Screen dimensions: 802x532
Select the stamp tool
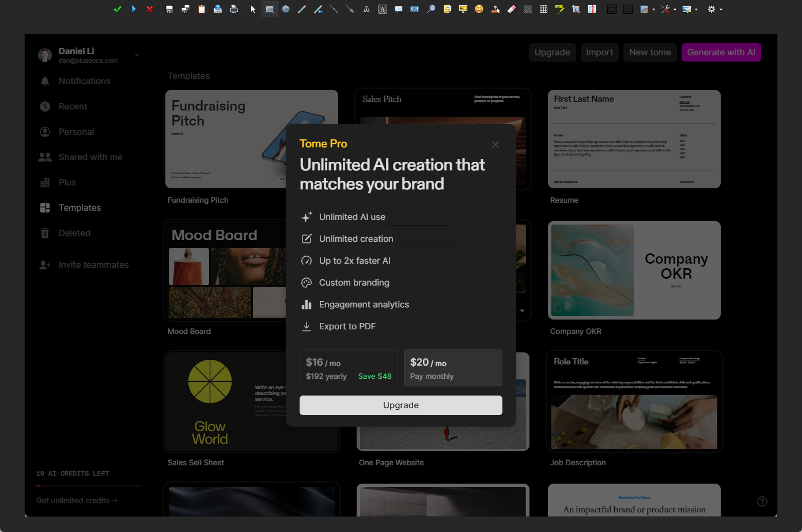pos(495,9)
